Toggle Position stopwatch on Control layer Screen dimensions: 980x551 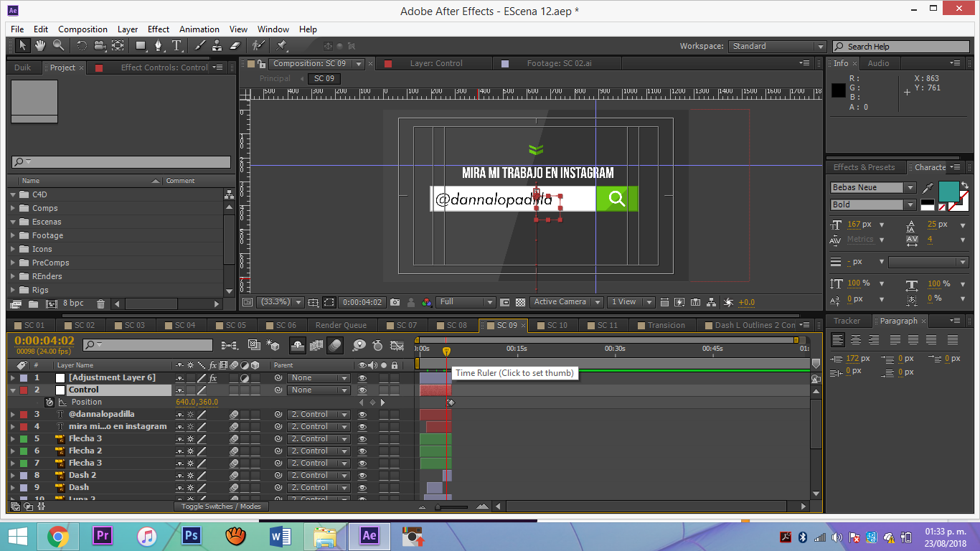click(49, 402)
